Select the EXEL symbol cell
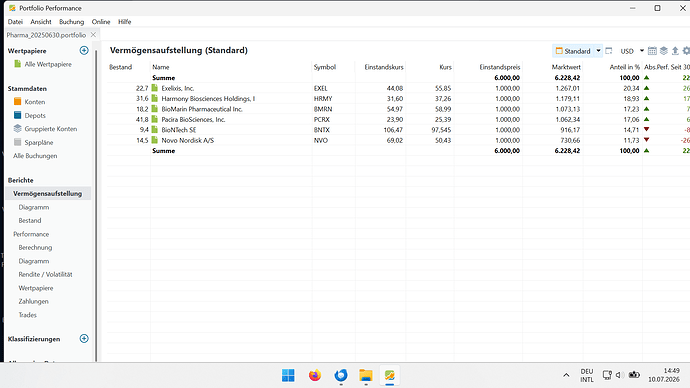 pos(320,88)
